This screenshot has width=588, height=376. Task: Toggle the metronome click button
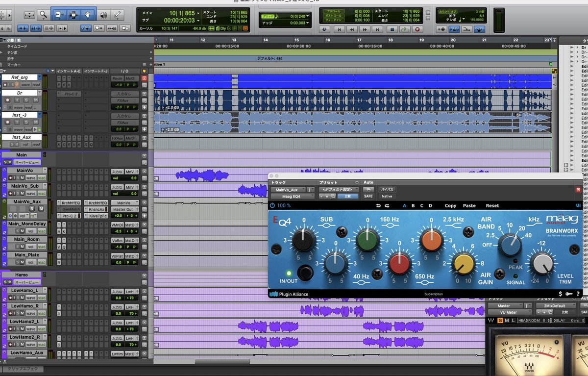(453, 29)
